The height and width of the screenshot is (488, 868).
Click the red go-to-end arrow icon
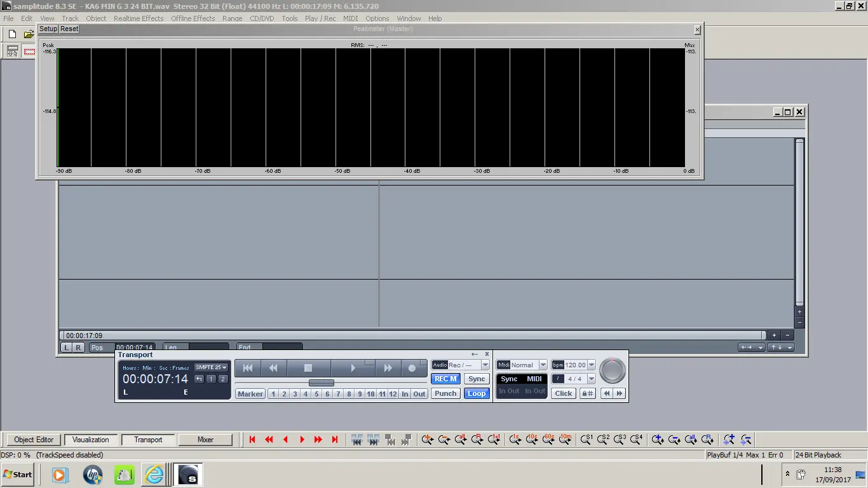[335, 439]
